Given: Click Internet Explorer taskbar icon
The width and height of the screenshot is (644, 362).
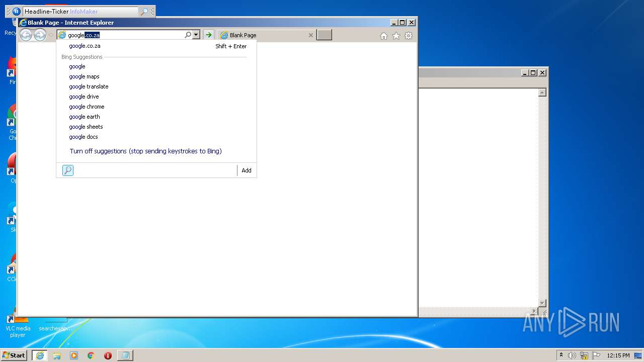Looking at the screenshot, I should 40,355.
